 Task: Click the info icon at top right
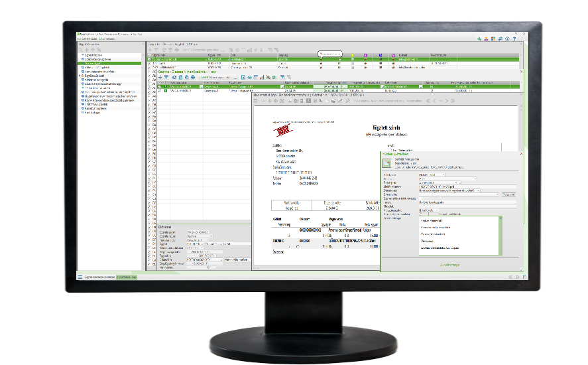[507, 39]
